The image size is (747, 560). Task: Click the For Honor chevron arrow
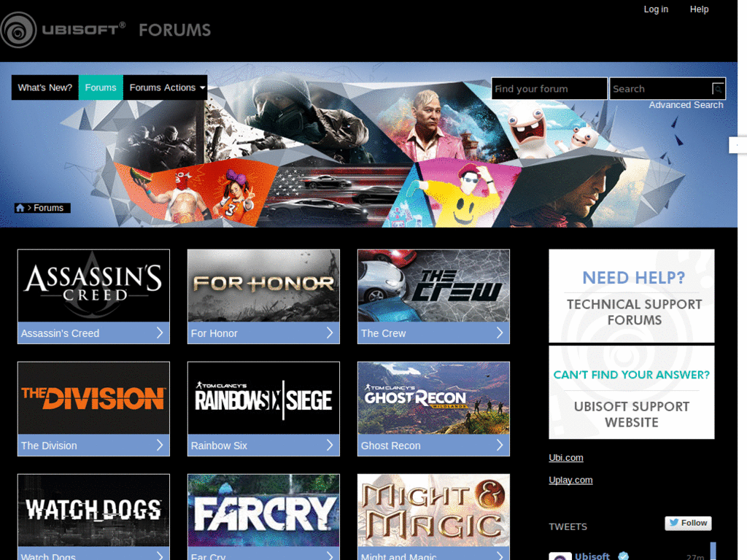330,332
